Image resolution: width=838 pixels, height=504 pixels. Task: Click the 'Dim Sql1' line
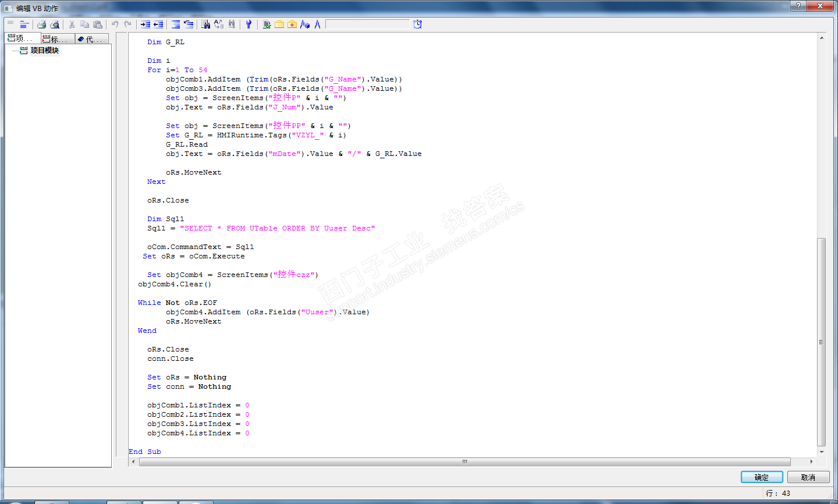point(166,219)
